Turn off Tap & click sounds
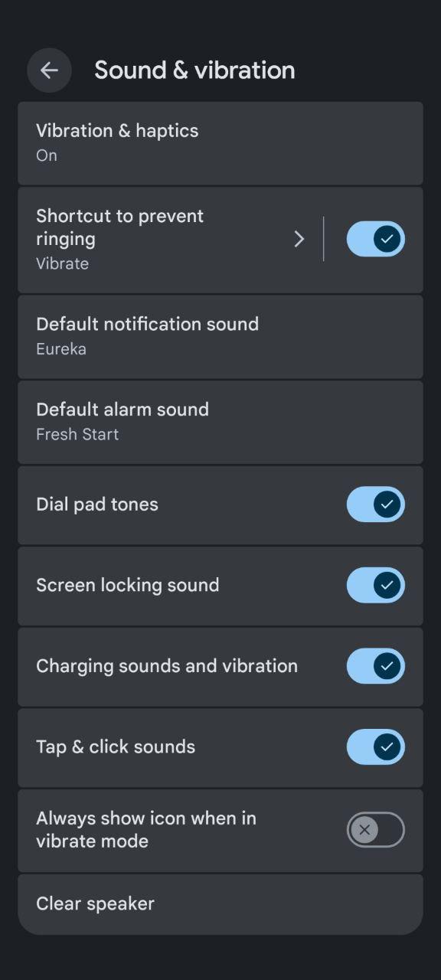Image resolution: width=441 pixels, height=980 pixels. coord(375,747)
